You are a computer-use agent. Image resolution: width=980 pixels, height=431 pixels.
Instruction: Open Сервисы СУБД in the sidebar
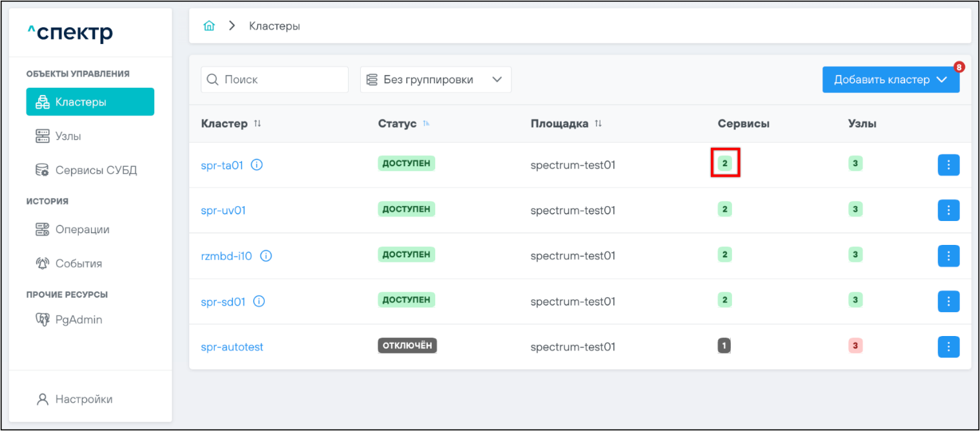[96, 171]
